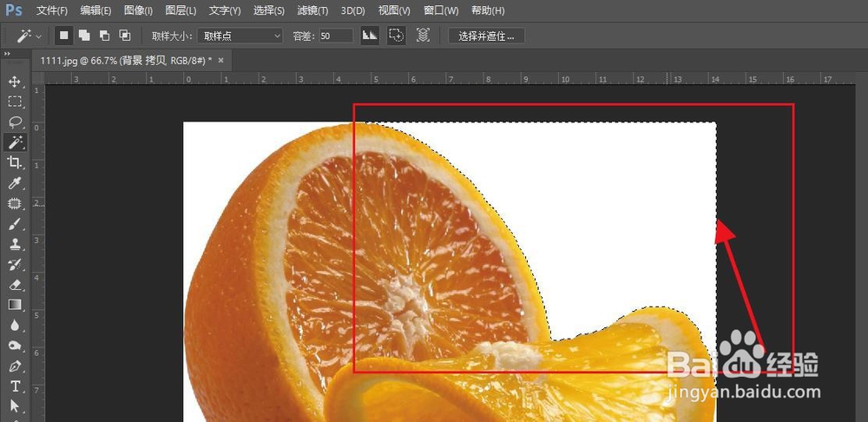The width and height of the screenshot is (868, 422).
Task: Open the 选择(S) menu
Action: [269, 10]
